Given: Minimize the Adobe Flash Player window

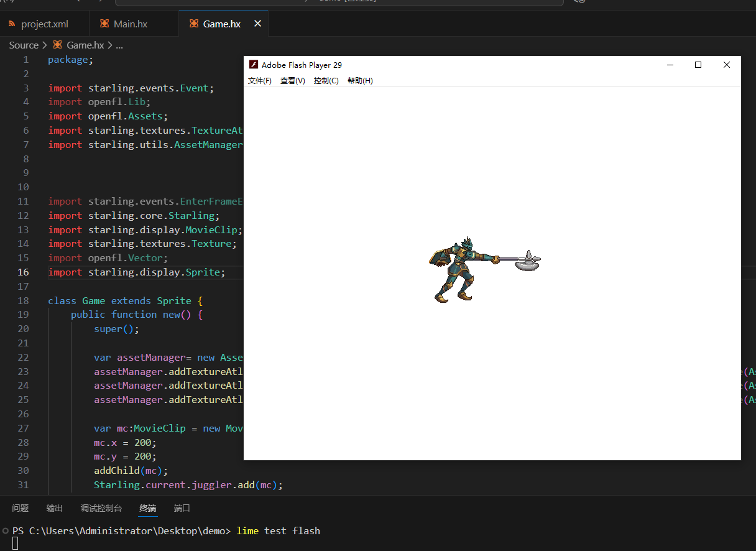Looking at the screenshot, I should [x=670, y=65].
